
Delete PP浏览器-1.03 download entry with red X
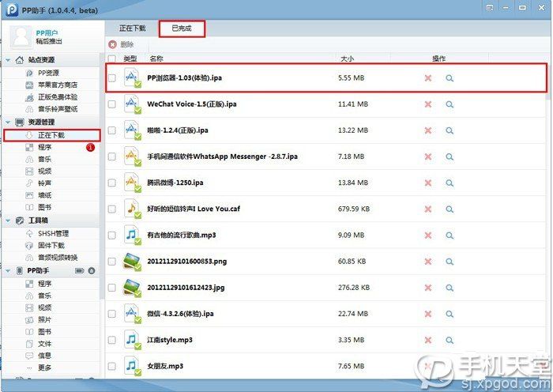coord(428,78)
